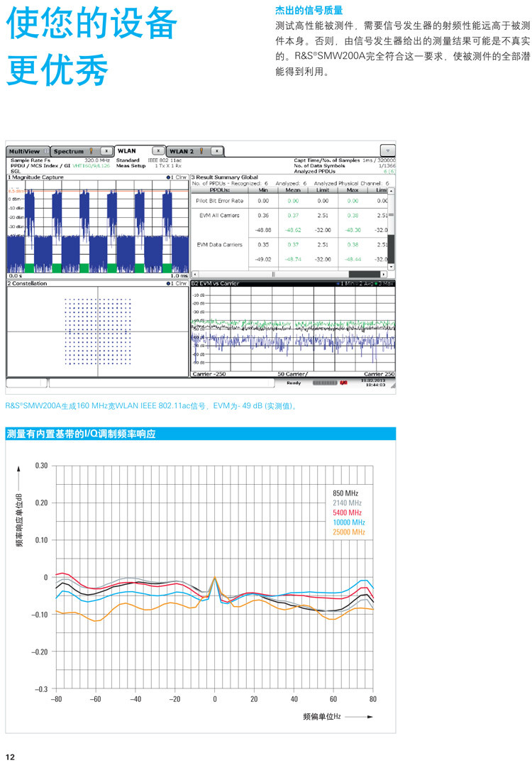Viewport: 532px width, 763px height.
Task: Select the EVM vs Carrier window title
Action: tap(216, 283)
